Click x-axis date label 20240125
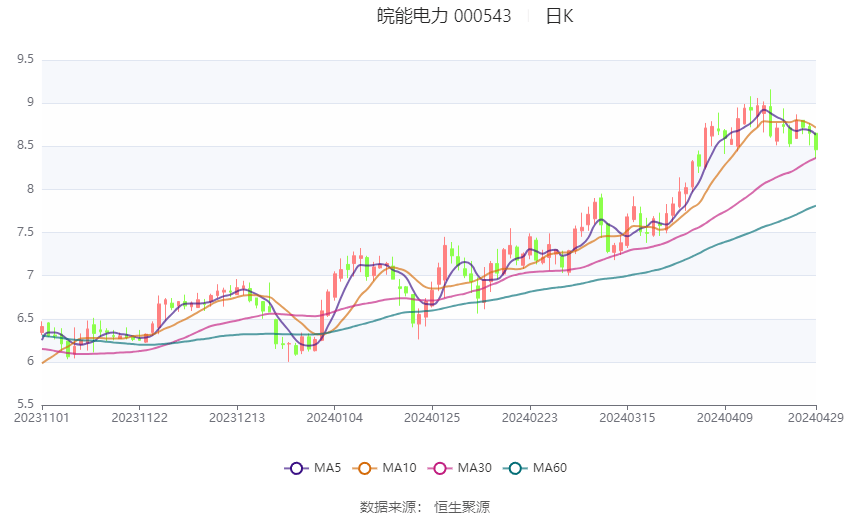Viewport: 850px width, 517px height. [x=432, y=418]
